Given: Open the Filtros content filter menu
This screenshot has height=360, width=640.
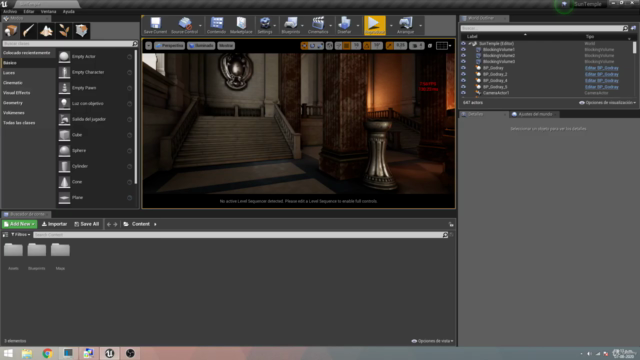Looking at the screenshot, I should [x=20, y=235].
